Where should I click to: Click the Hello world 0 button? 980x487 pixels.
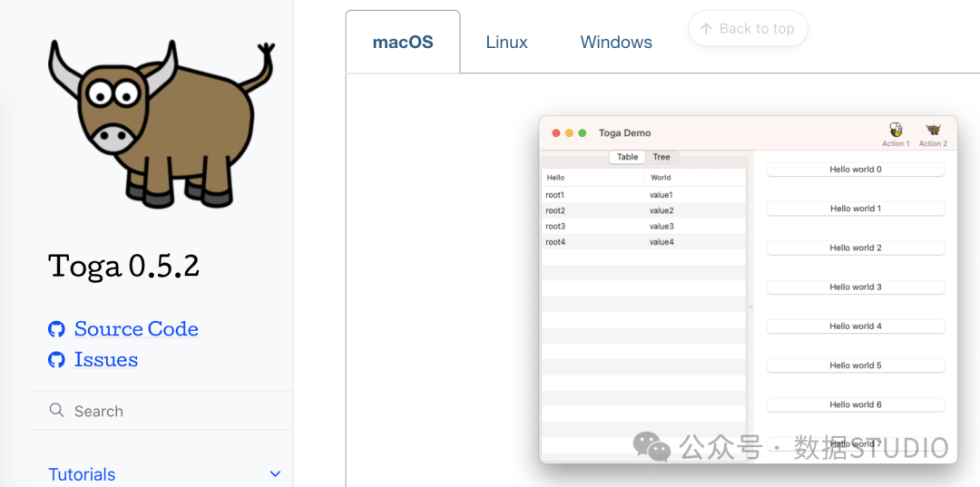[856, 170]
